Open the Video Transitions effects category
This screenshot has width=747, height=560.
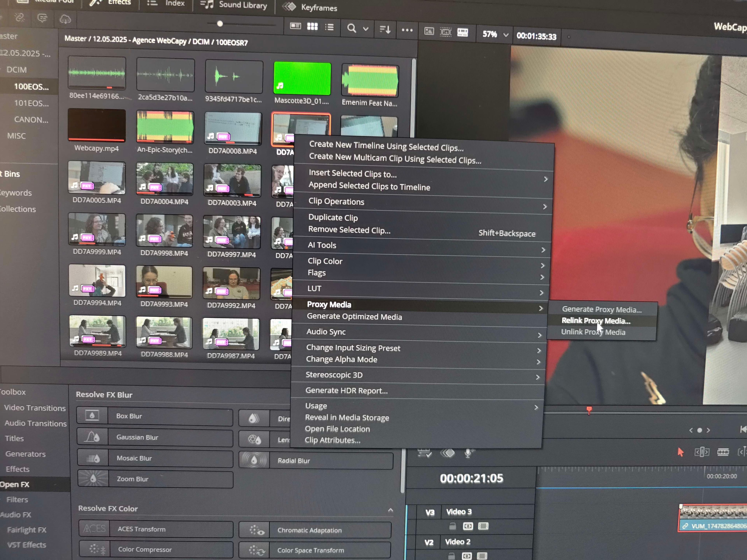click(x=35, y=408)
